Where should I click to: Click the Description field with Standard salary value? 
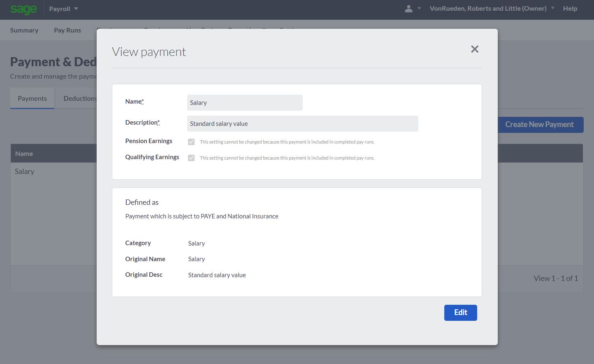[x=302, y=124]
